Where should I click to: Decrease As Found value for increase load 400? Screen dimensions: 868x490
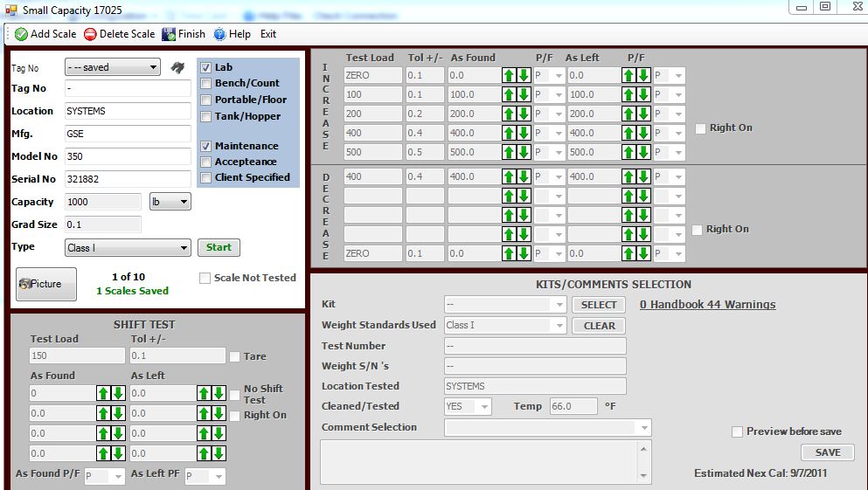(x=524, y=133)
